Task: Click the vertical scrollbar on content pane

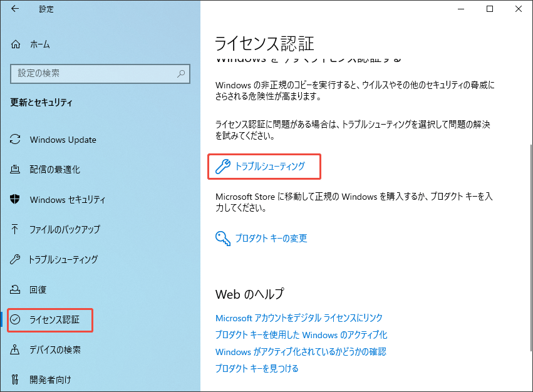Action: pos(530,247)
